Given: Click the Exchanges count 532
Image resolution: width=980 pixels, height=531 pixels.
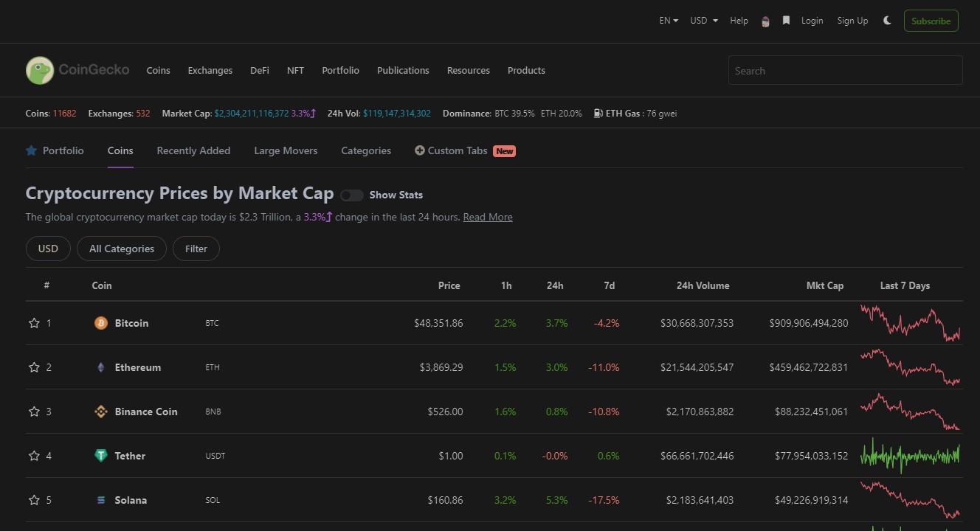Looking at the screenshot, I should point(143,114).
